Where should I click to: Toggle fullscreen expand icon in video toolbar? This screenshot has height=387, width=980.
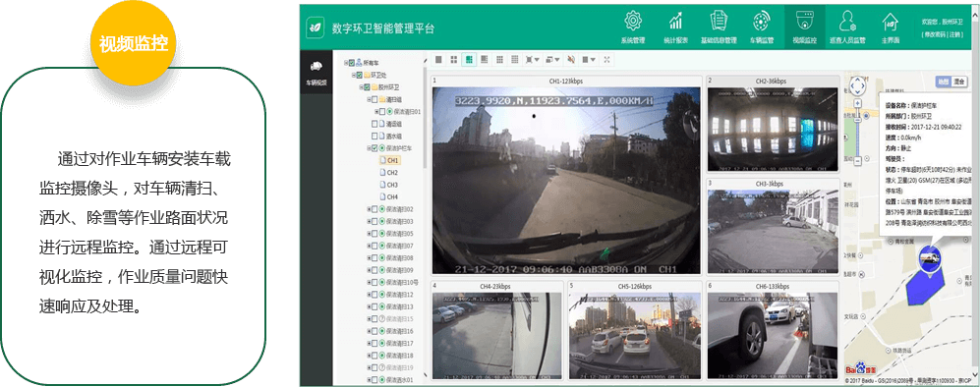(606, 59)
